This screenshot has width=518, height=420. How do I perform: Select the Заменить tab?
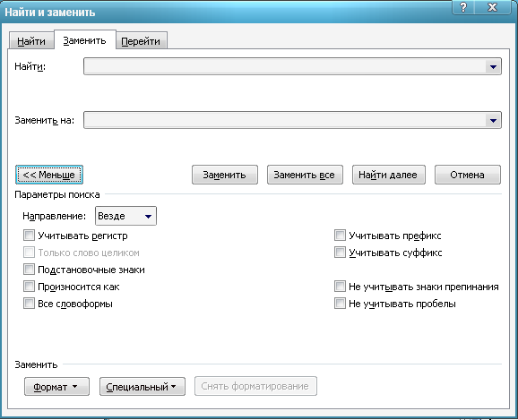85,40
